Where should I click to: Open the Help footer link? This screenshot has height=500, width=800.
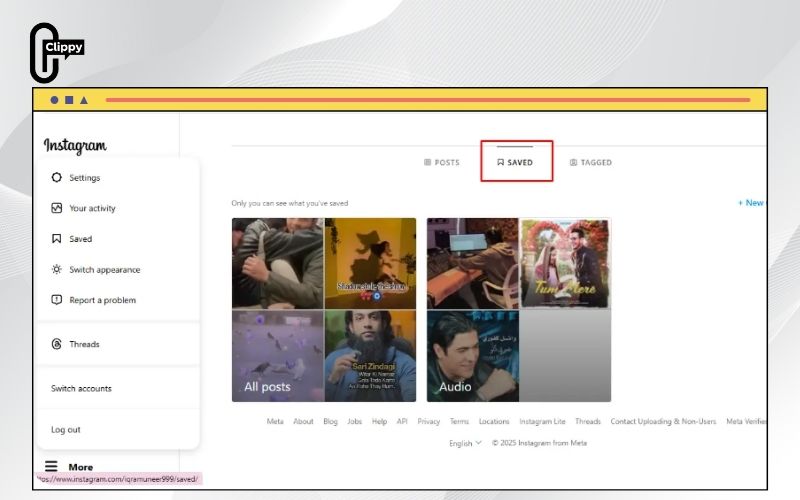point(379,421)
